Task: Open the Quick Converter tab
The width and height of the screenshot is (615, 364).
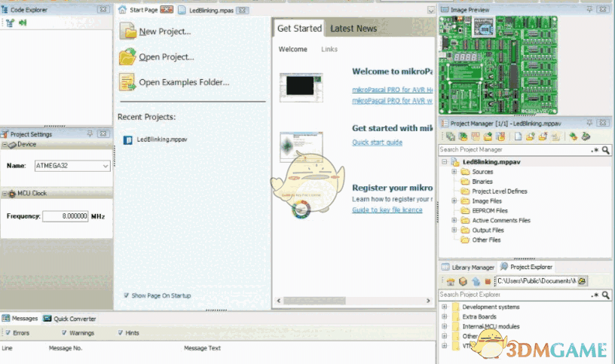Action: pyautogui.click(x=70, y=319)
